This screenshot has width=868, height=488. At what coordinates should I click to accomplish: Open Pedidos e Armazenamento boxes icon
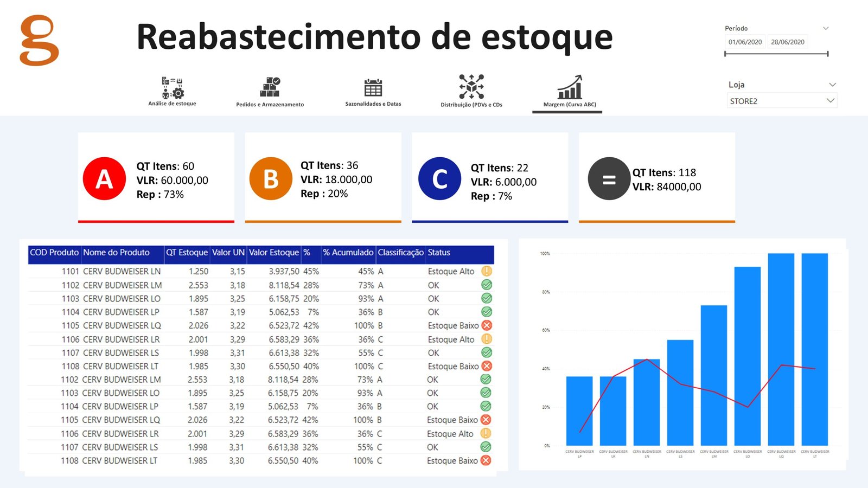pos(270,87)
